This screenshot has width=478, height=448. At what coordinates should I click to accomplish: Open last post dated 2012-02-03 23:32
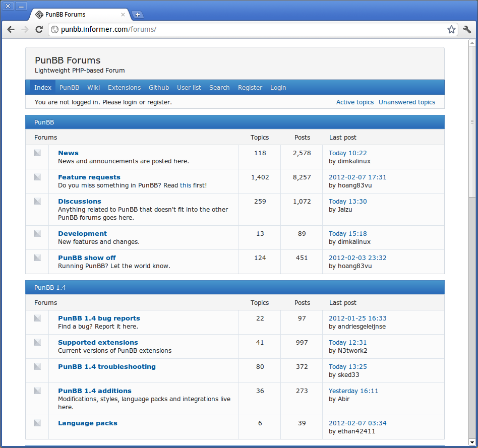coord(357,258)
